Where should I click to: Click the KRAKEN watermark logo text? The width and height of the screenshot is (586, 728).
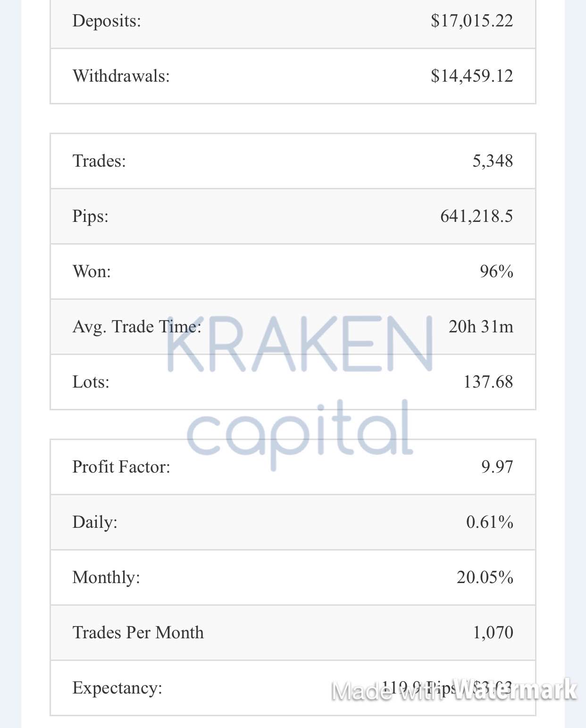click(300, 345)
